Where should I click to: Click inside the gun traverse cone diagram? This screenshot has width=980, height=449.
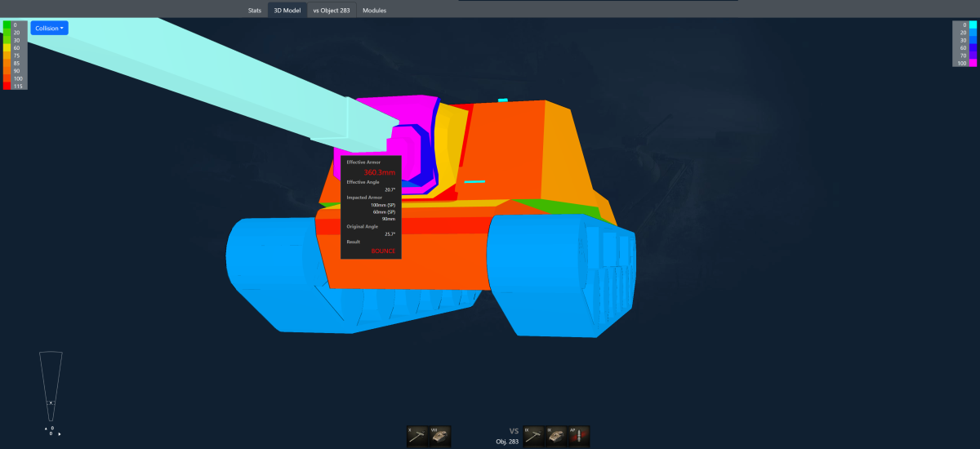pyautogui.click(x=51, y=384)
